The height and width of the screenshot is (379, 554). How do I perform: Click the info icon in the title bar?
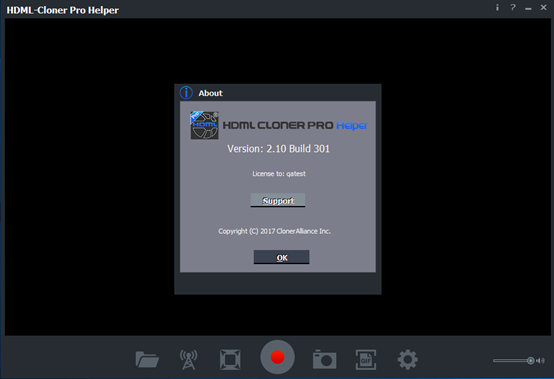(x=497, y=7)
